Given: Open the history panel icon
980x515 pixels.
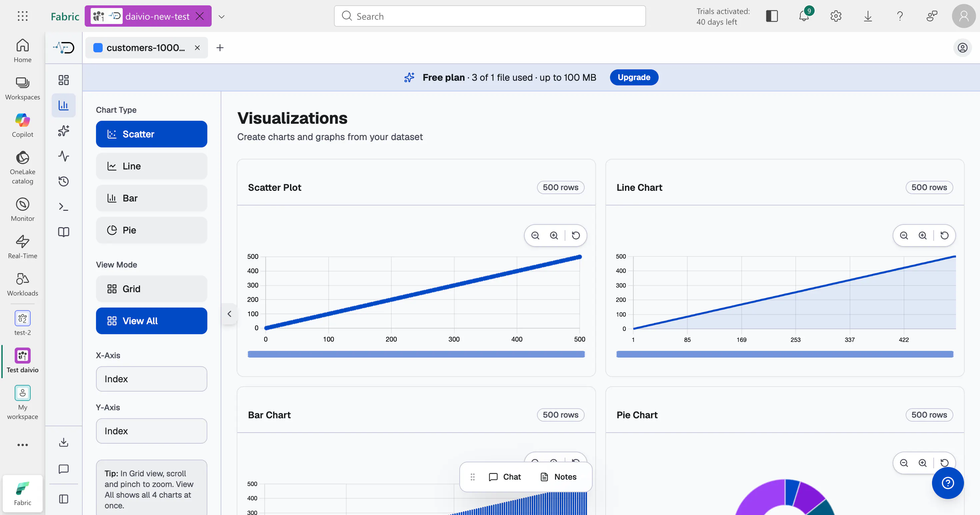Looking at the screenshot, I should [64, 181].
